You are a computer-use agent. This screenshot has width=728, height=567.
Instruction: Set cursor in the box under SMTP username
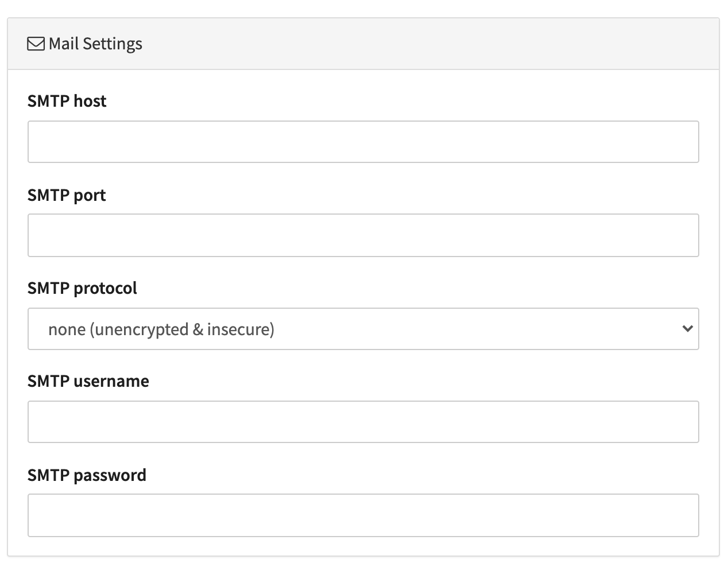pos(363,422)
